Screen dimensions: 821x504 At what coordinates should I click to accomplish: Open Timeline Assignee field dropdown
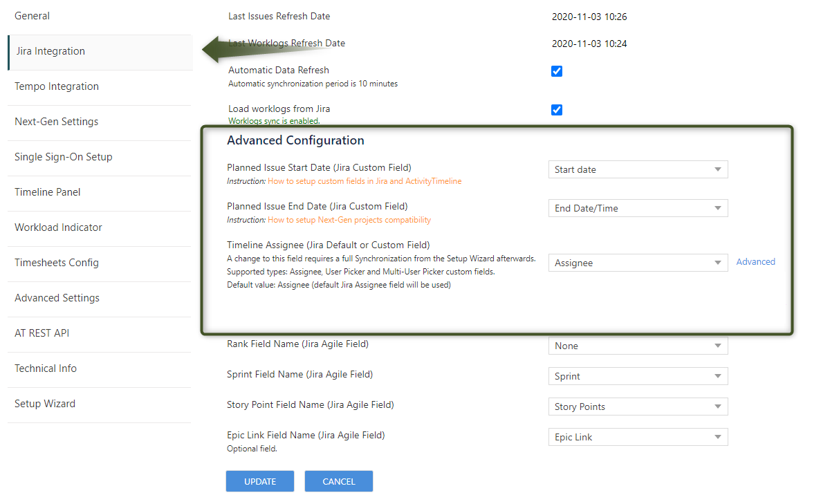(x=638, y=263)
